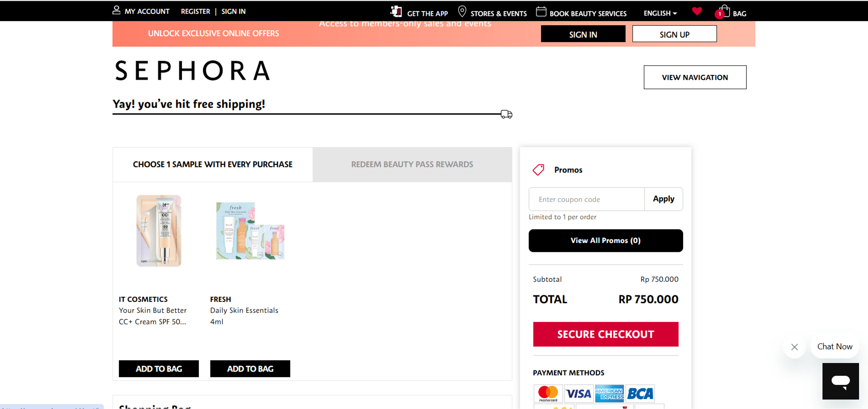Open My Account link
This screenshot has height=409, width=868.
click(x=147, y=12)
